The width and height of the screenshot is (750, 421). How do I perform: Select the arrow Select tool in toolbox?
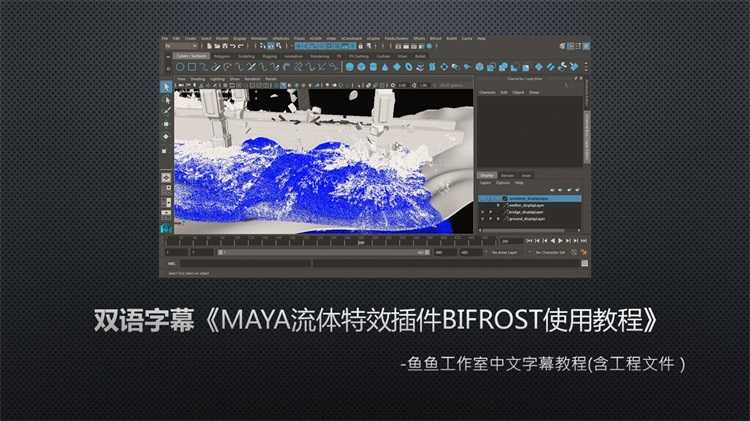(166, 87)
